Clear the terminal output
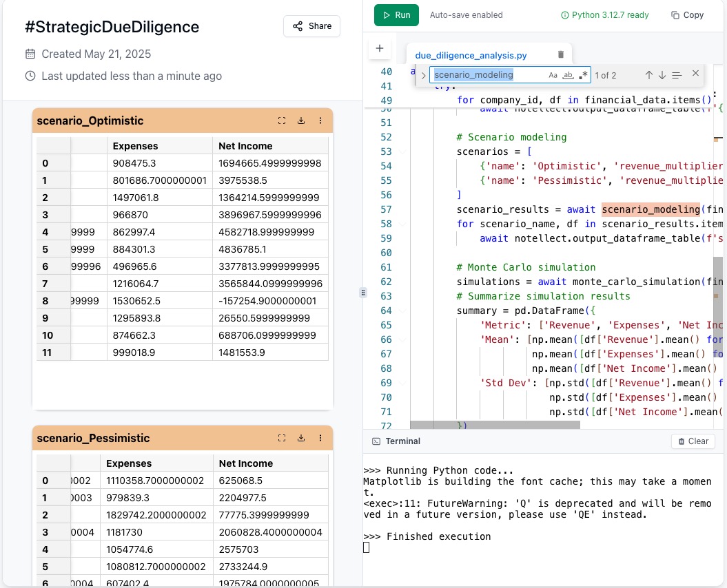The height and width of the screenshot is (588, 727). [693, 441]
